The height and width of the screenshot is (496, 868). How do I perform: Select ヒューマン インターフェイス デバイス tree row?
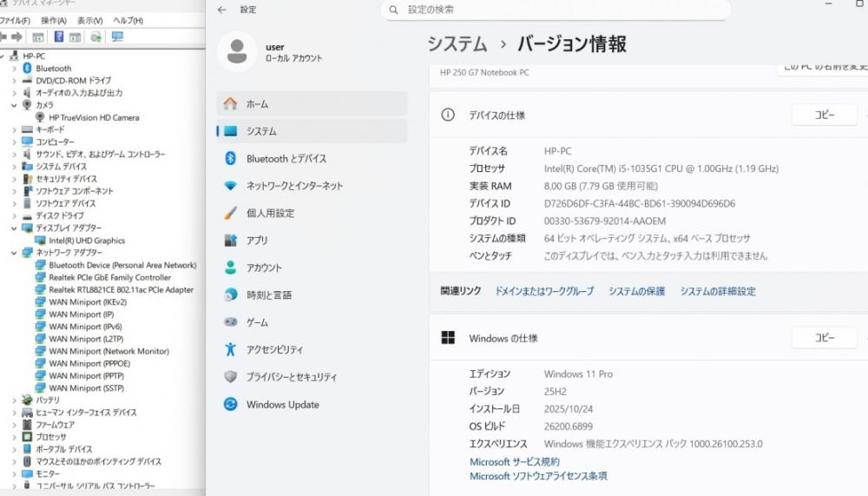86,413
